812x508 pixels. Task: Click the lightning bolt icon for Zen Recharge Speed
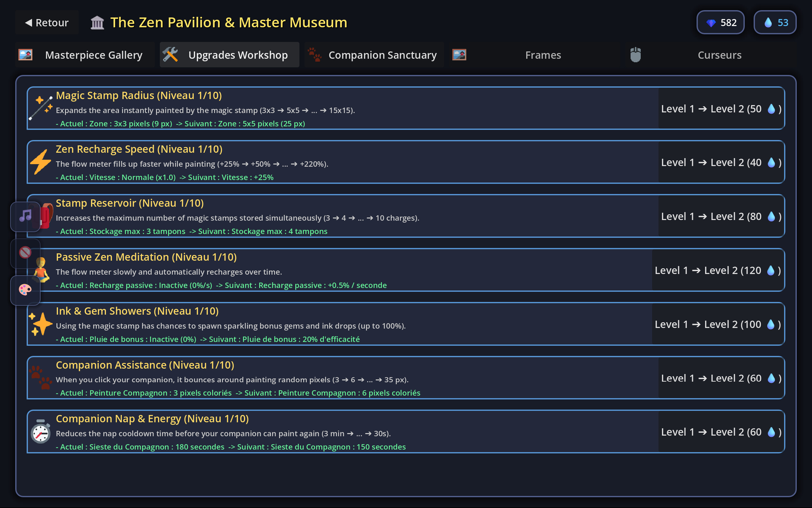(41, 162)
